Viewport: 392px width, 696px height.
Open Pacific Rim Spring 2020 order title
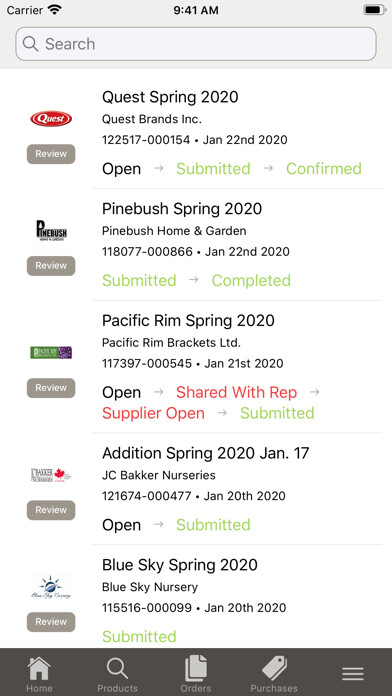coord(188,320)
